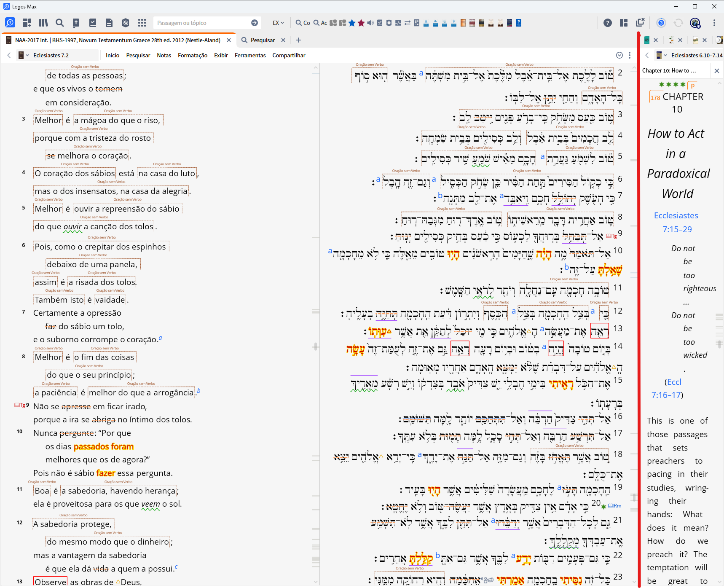Click the Rm icon at Hebrew verse 20
Screen dimensions: 724x588
click(x=614, y=506)
